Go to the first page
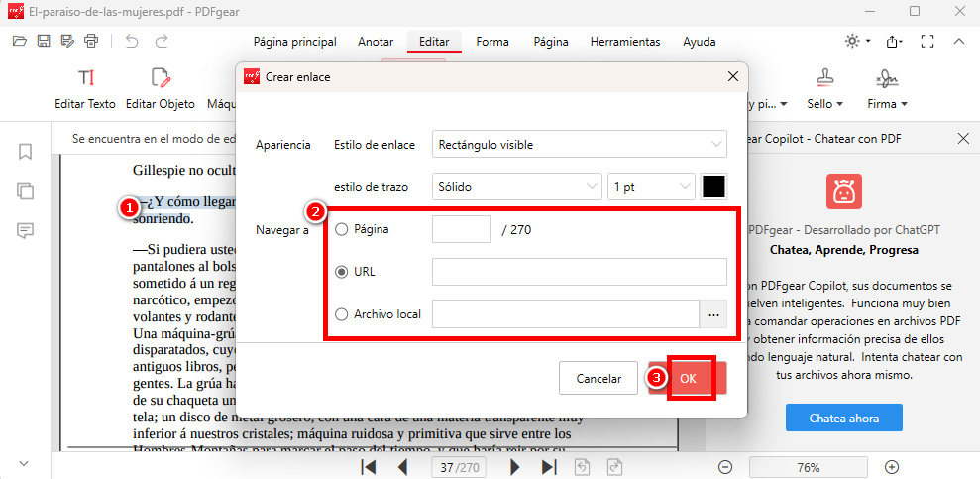The height and width of the screenshot is (479, 980). pos(369,467)
